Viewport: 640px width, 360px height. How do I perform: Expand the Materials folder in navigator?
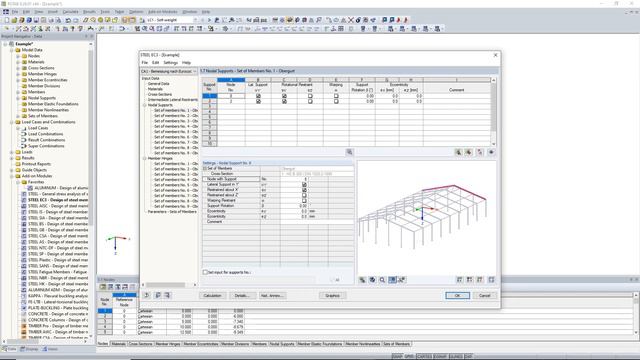[x=18, y=62]
